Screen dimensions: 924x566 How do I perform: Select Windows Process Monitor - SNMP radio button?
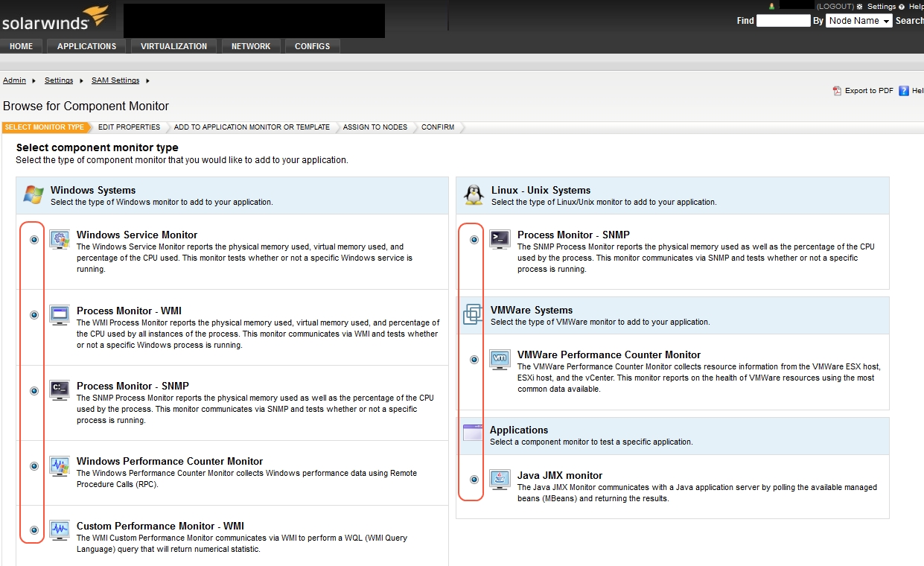pyautogui.click(x=34, y=391)
